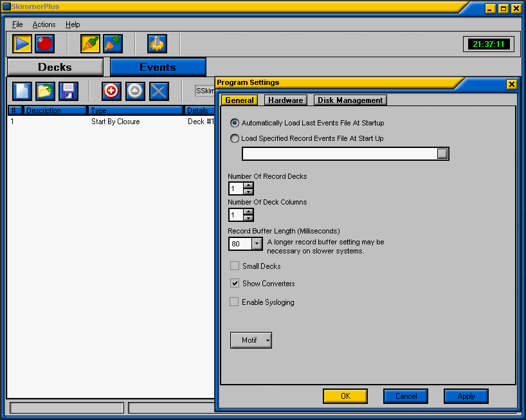Click the blue Play start icon

coord(22,44)
